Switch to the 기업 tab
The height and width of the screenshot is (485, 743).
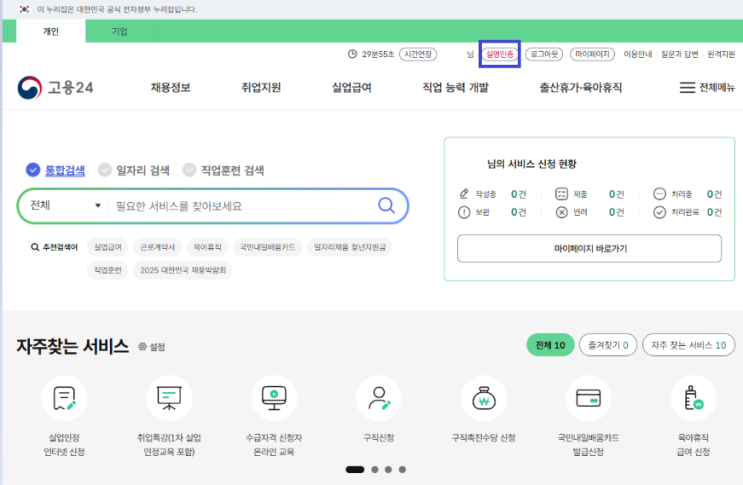coord(119,31)
